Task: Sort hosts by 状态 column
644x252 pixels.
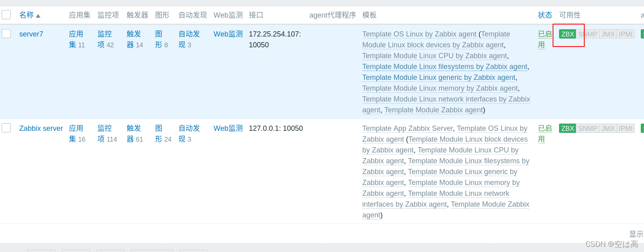Action: tap(545, 15)
